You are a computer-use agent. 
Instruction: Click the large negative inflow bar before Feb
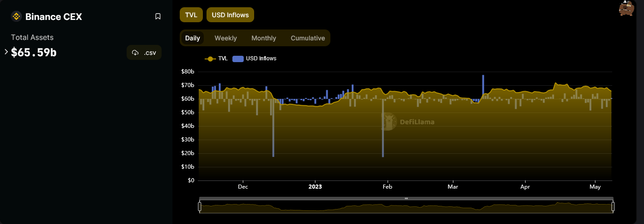click(383, 128)
